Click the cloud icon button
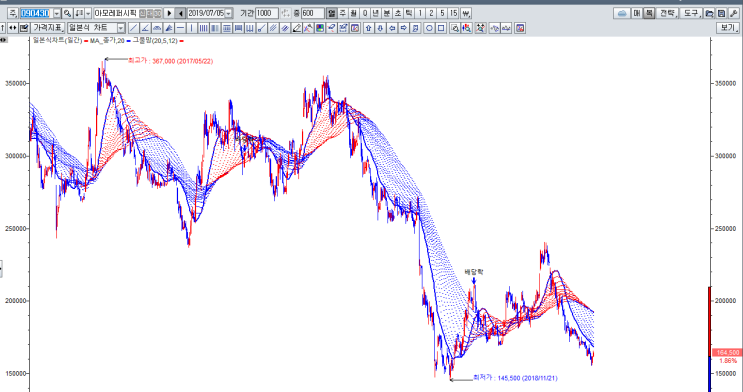This screenshot has height=392, width=743. click(x=622, y=13)
